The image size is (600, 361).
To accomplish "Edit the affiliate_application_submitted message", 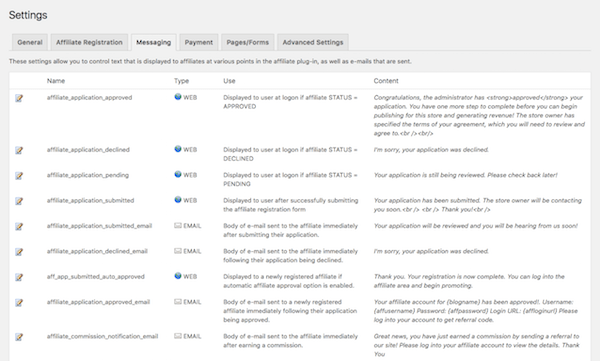I will tap(19, 201).
